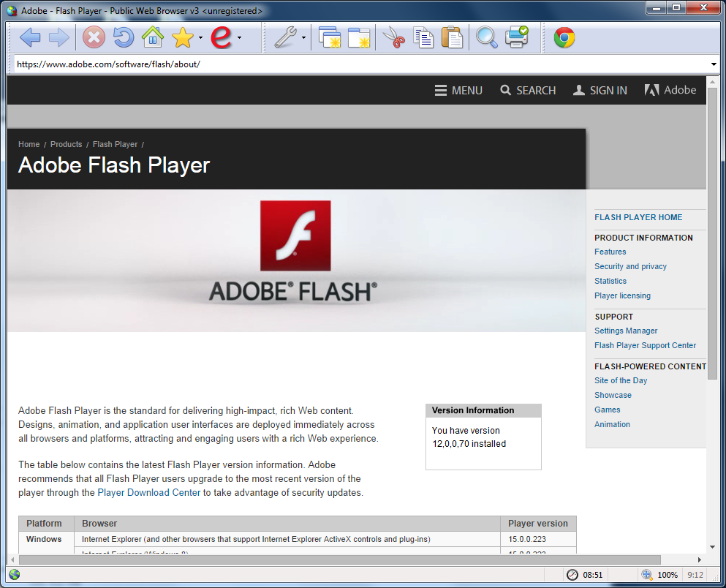Go to Flash Player breadcrumb link

[115, 144]
